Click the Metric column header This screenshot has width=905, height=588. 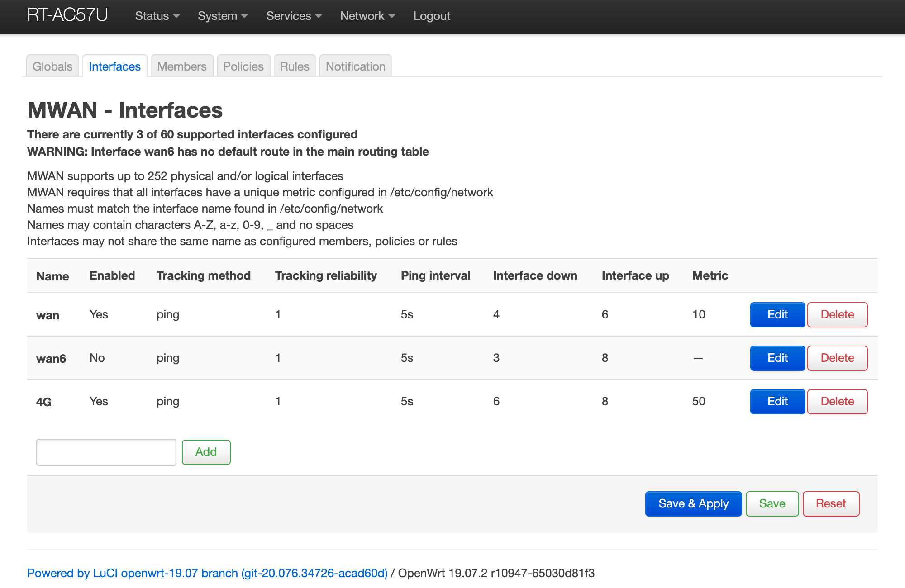(710, 275)
